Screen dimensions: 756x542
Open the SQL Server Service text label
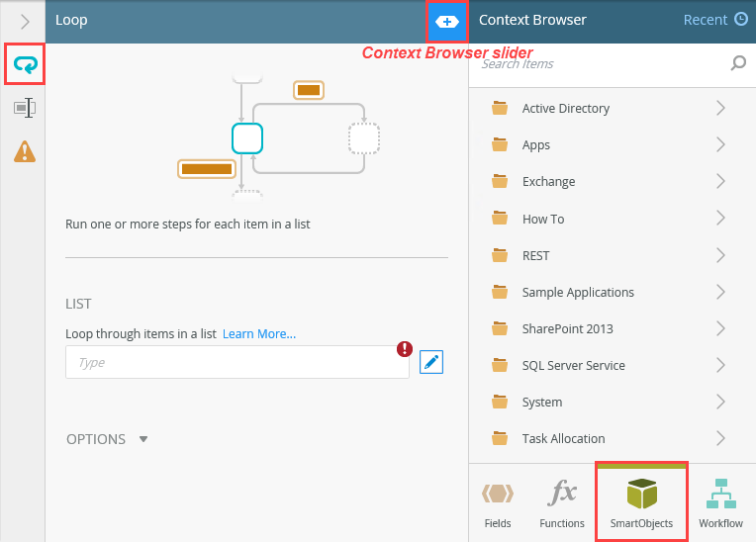click(x=574, y=365)
